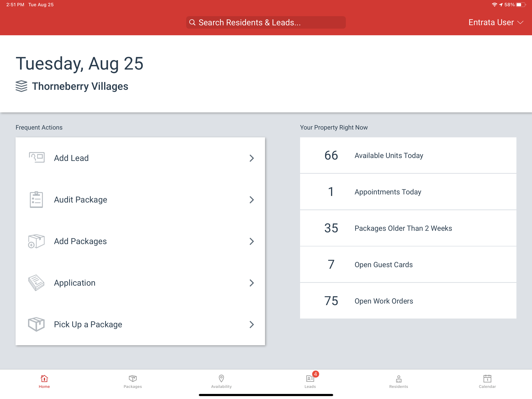Click the 75 work orders count
This screenshot has height=399, width=532.
click(331, 301)
